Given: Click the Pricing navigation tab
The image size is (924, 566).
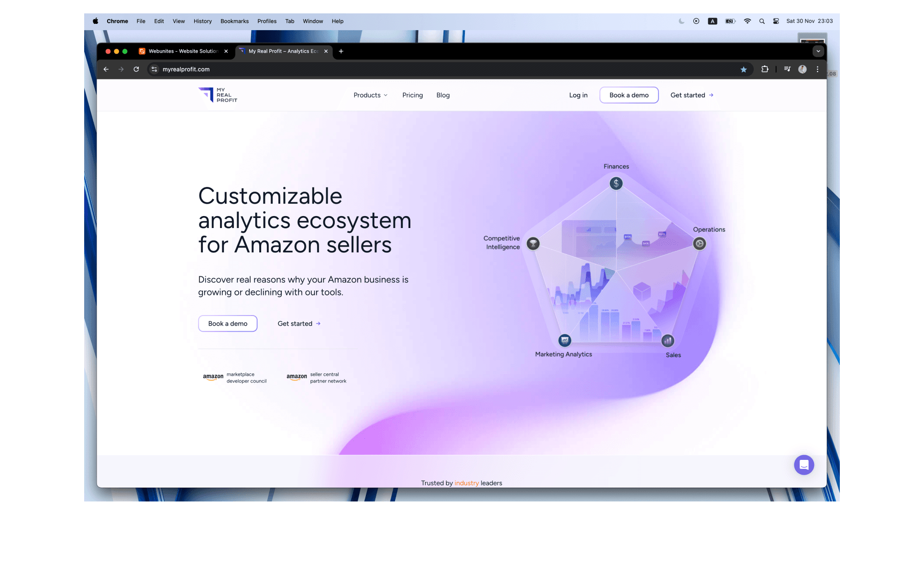Looking at the screenshot, I should (x=412, y=95).
